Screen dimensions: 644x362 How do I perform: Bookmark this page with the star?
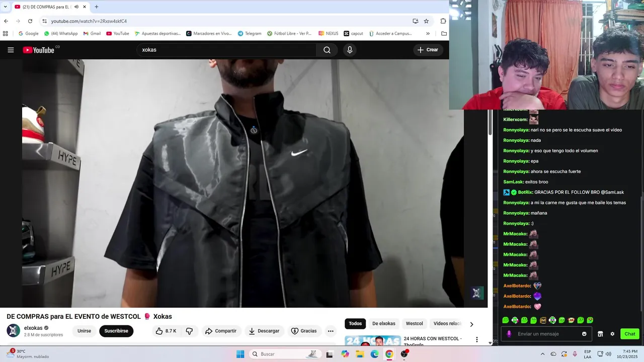426,21
